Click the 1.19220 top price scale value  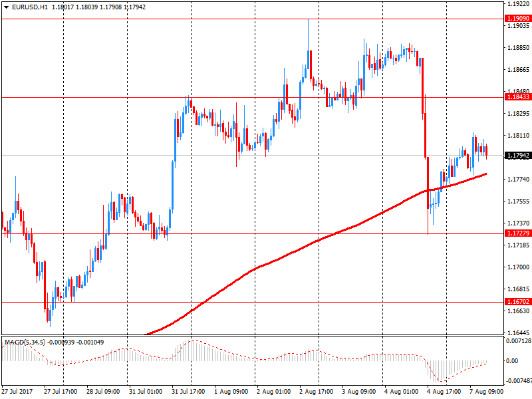519,4
